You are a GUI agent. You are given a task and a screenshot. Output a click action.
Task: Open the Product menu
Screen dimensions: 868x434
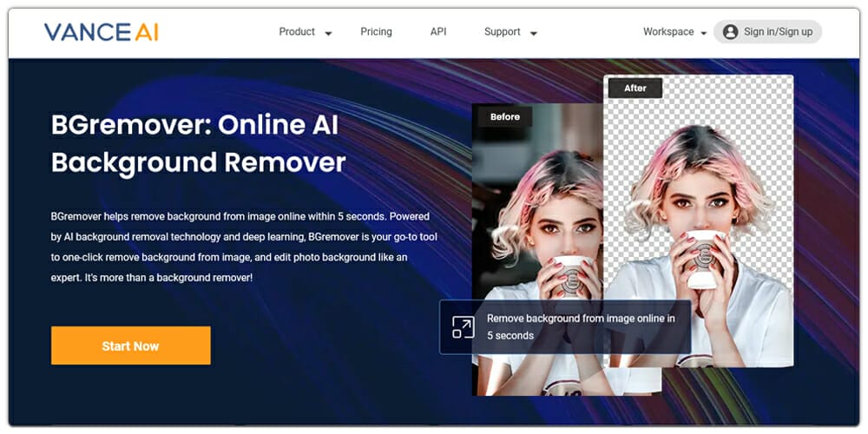point(297,32)
